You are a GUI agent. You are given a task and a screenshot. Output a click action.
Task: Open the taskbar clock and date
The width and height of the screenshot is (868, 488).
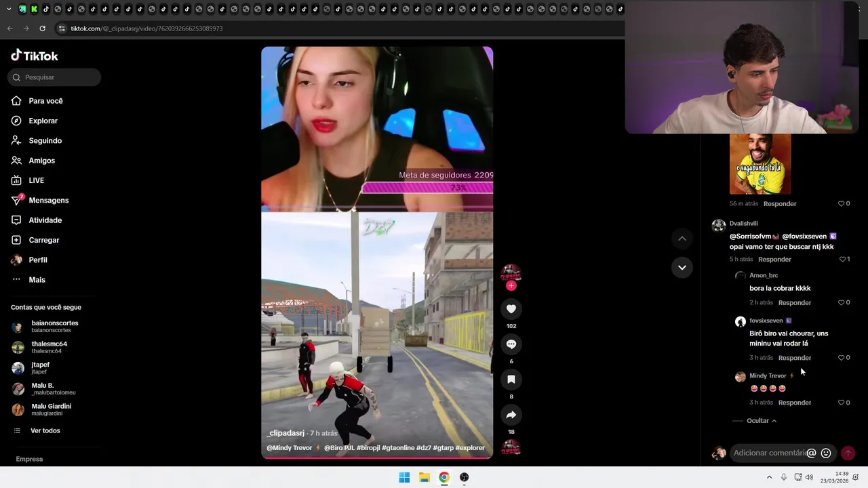click(x=835, y=477)
